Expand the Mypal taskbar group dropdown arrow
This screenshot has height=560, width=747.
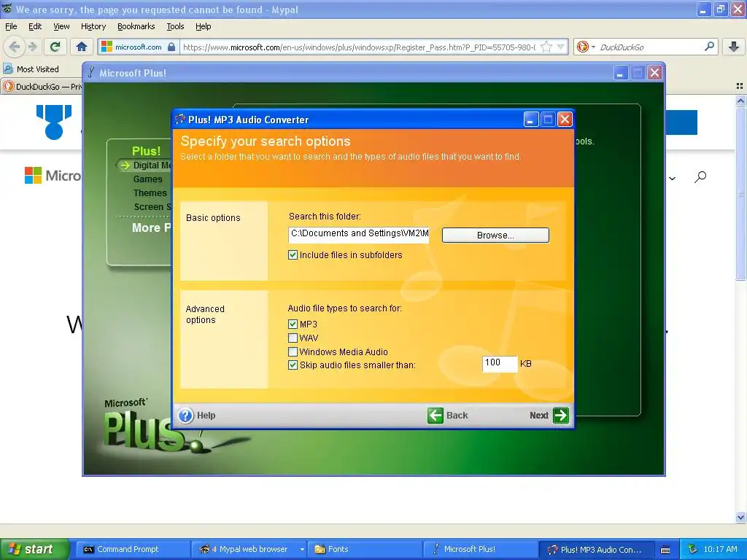point(302,549)
